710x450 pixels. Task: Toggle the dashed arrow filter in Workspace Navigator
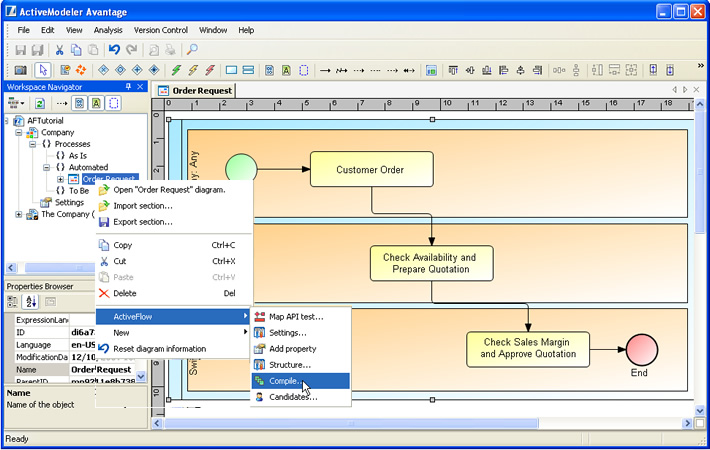[x=62, y=104]
